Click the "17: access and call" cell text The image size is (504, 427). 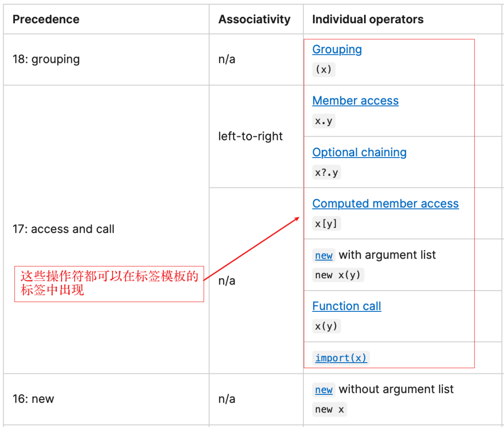point(63,229)
